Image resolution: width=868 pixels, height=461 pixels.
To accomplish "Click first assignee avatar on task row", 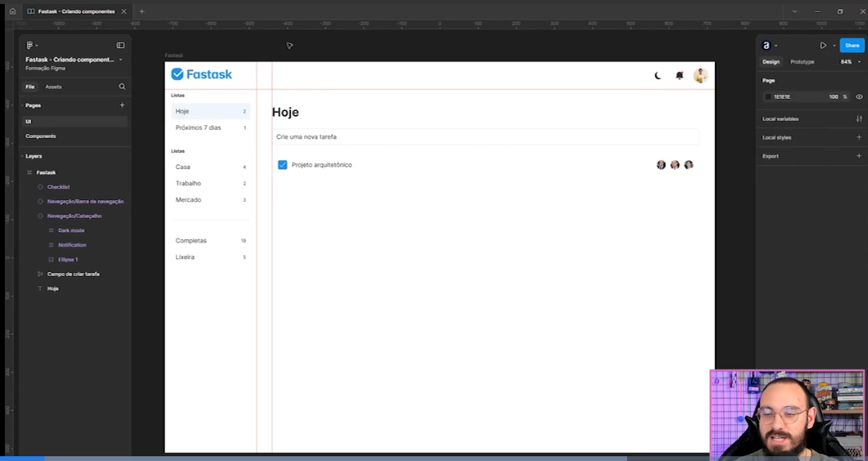I will tap(661, 165).
